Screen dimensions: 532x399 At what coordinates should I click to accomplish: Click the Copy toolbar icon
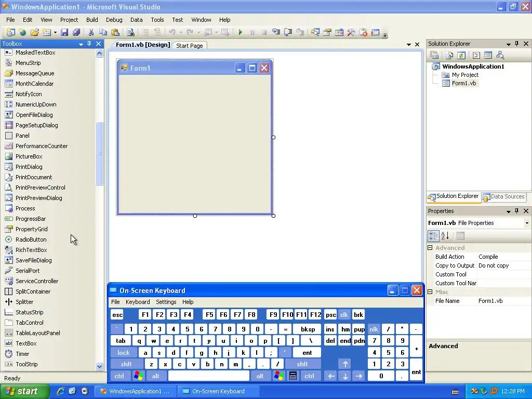(x=103, y=32)
